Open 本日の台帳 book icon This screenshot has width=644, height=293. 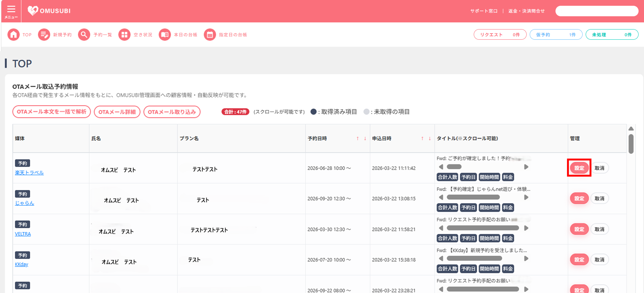point(165,35)
